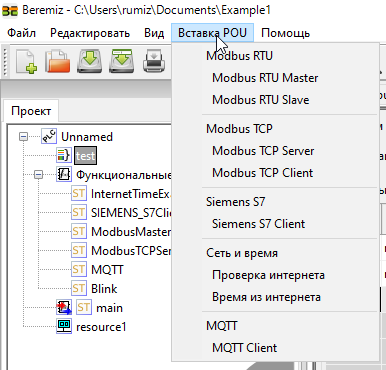Click the Modbus TCP section header
The width and height of the screenshot is (386, 370).
coord(239,129)
